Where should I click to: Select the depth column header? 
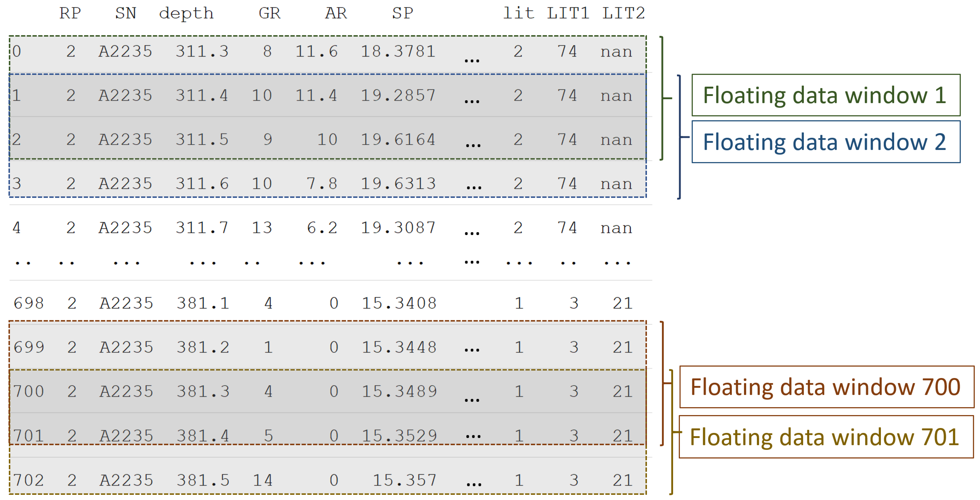pos(186,14)
